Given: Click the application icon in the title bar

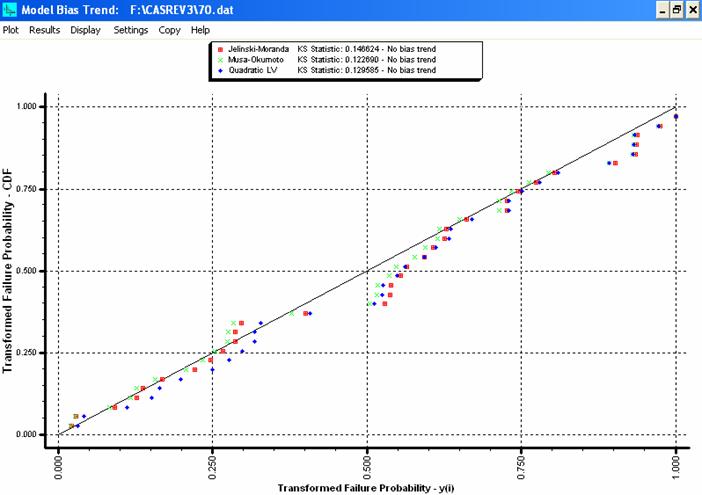Looking at the screenshot, I should pos(10,9).
